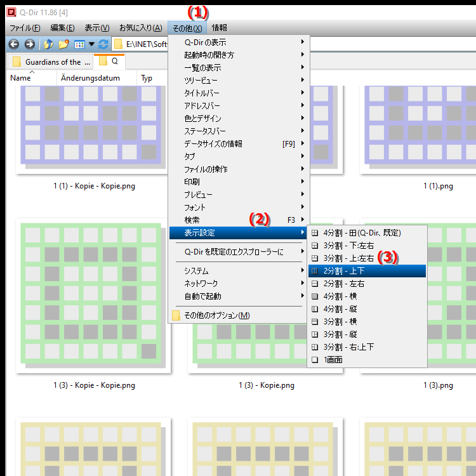Open the タブ menu entry

point(239,157)
